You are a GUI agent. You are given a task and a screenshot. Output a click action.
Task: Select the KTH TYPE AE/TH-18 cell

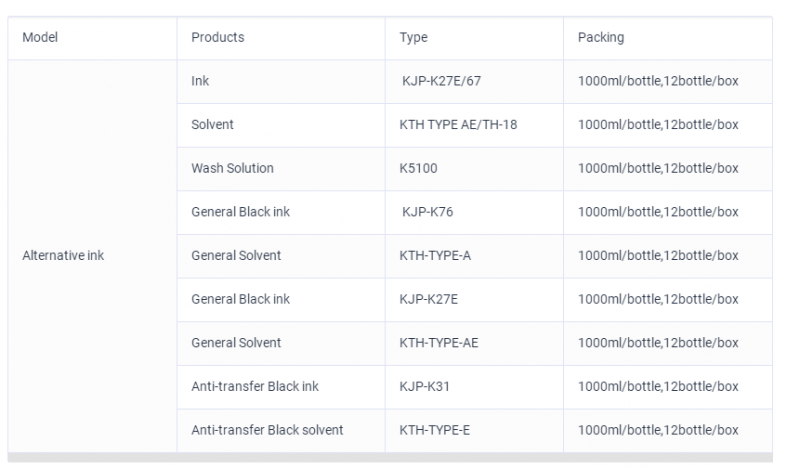[x=474, y=126]
